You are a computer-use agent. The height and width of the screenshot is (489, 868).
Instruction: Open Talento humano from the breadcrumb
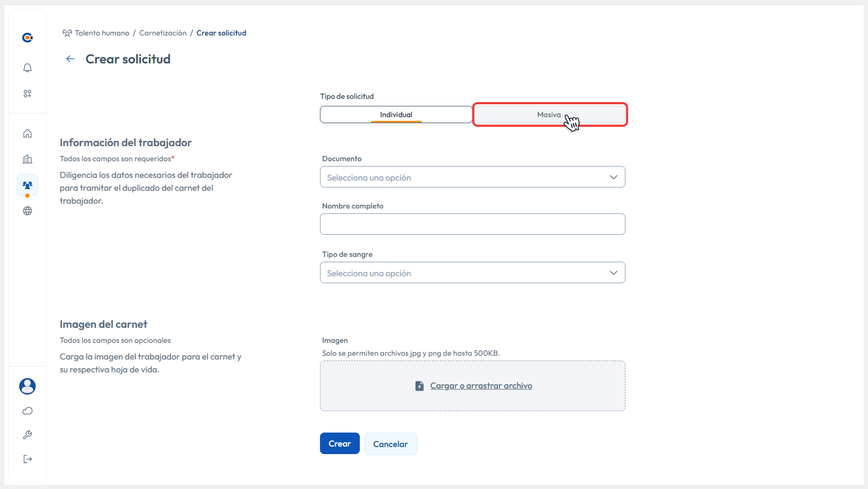pyautogui.click(x=101, y=32)
